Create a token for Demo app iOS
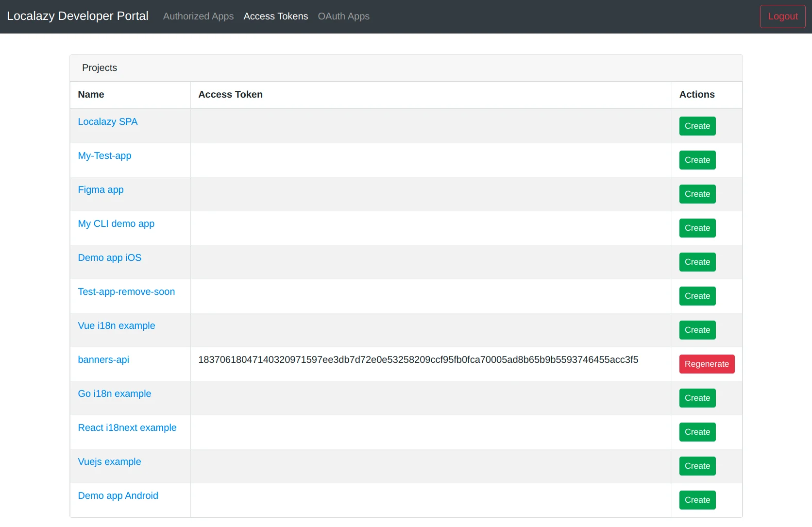The image size is (812, 527). point(697,262)
